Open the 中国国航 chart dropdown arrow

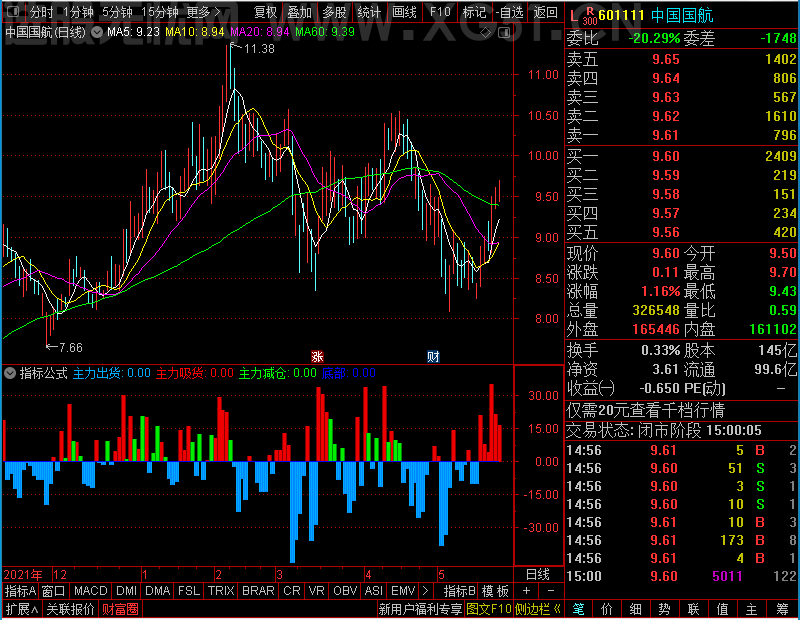96,32
